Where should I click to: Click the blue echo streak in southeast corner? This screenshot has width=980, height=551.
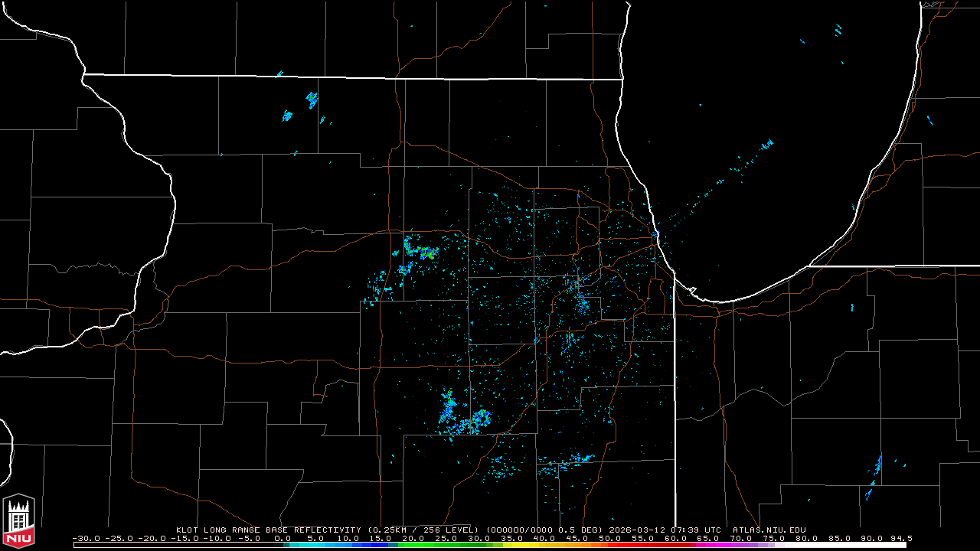coord(875,473)
